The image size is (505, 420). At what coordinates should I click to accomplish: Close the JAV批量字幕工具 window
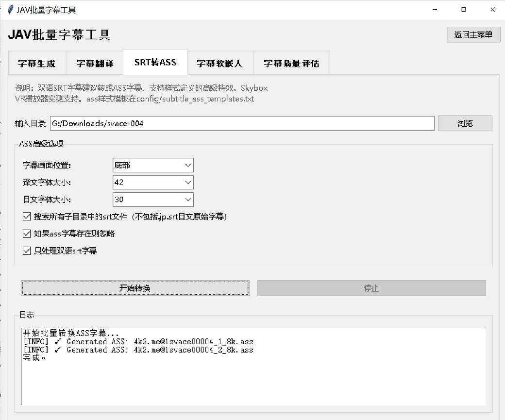(492, 10)
